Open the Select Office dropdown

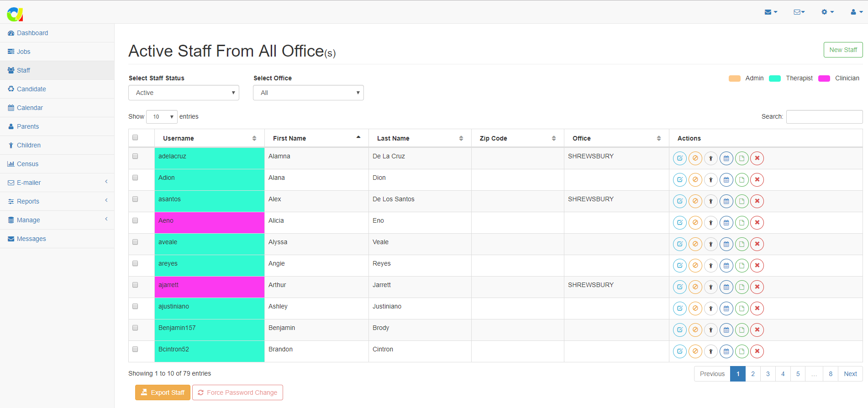coord(308,93)
